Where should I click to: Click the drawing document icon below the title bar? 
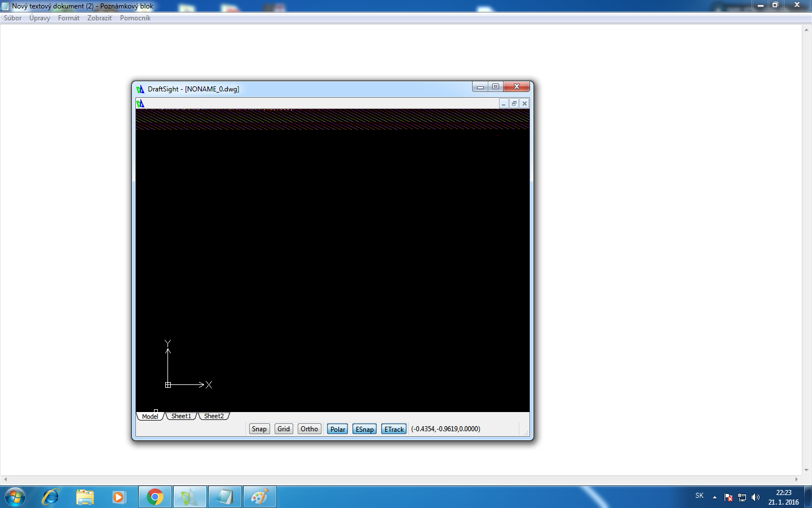140,103
